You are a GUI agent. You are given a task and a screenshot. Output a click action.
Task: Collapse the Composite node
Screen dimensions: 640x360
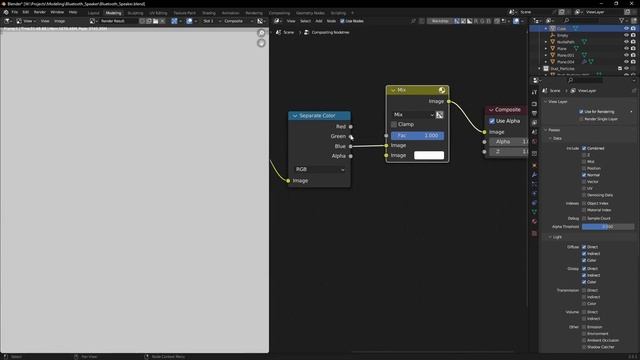[x=491, y=110]
